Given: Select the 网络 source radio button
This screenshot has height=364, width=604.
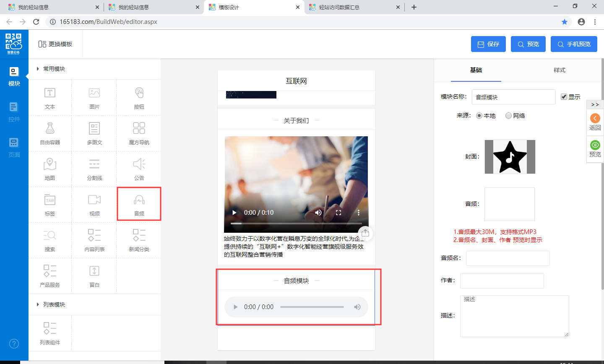Looking at the screenshot, I should [508, 116].
